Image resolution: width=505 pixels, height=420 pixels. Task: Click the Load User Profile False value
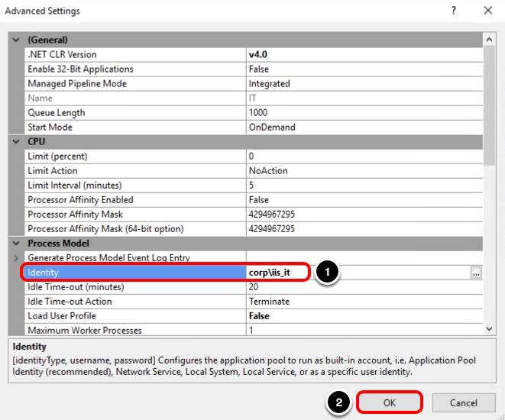364,316
